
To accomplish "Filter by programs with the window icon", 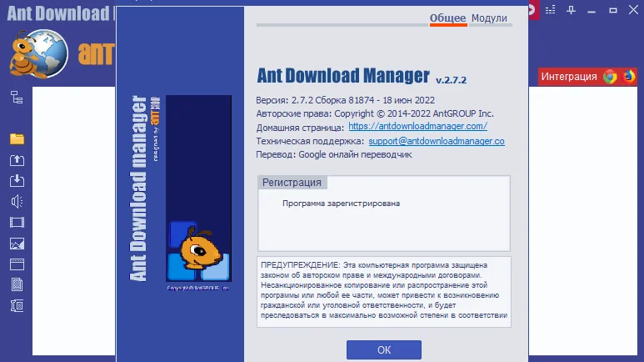I will coord(17,264).
